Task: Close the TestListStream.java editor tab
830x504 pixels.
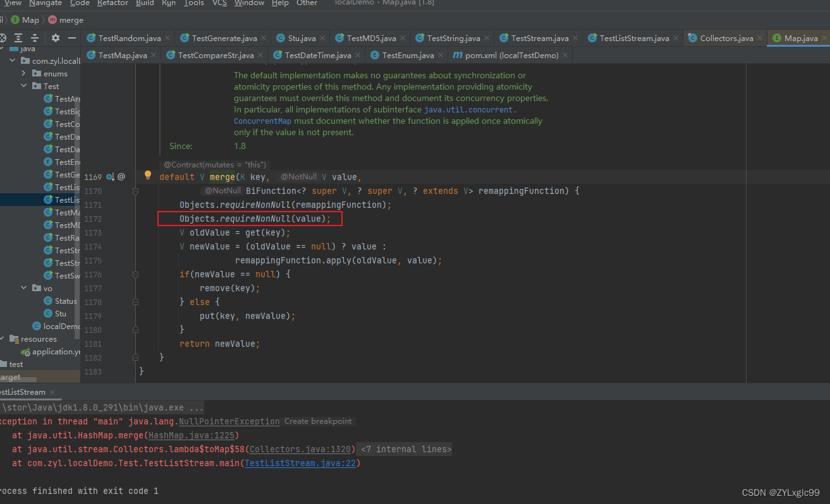Action: (x=675, y=38)
